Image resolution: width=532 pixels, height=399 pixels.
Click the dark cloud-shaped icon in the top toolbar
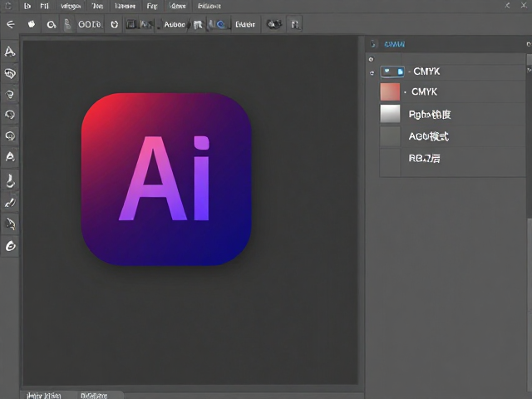click(274, 24)
